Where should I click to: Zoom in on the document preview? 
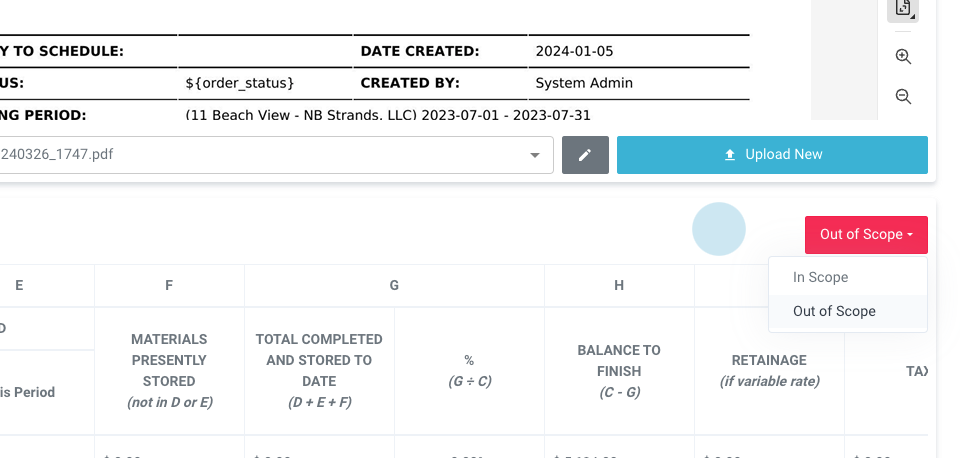point(903,57)
